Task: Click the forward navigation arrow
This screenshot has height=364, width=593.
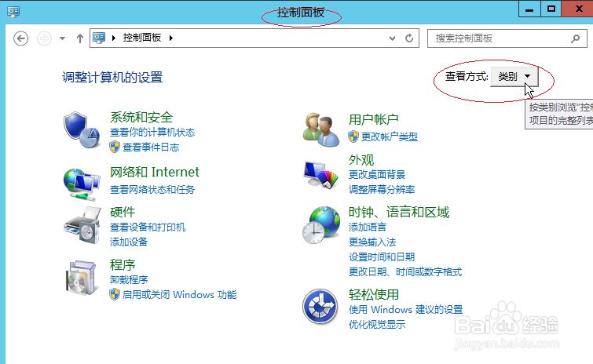Action: pyautogui.click(x=44, y=38)
